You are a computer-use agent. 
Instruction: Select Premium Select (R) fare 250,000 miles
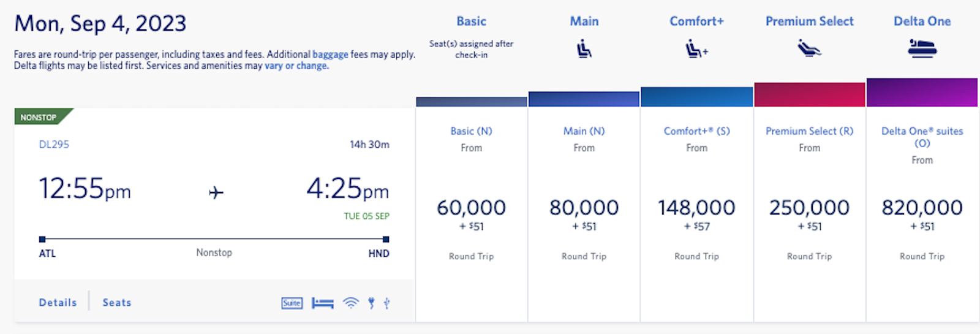[x=809, y=214]
